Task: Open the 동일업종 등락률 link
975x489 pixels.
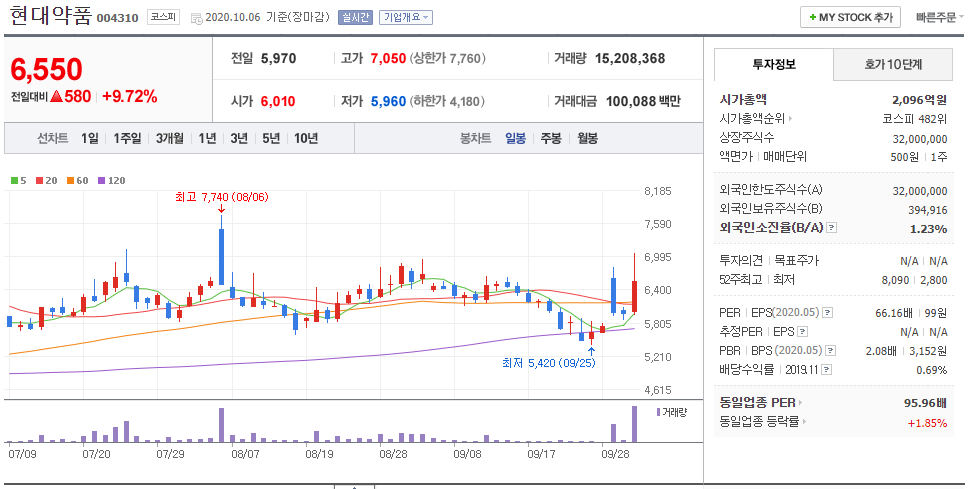Action: click(x=759, y=422)
